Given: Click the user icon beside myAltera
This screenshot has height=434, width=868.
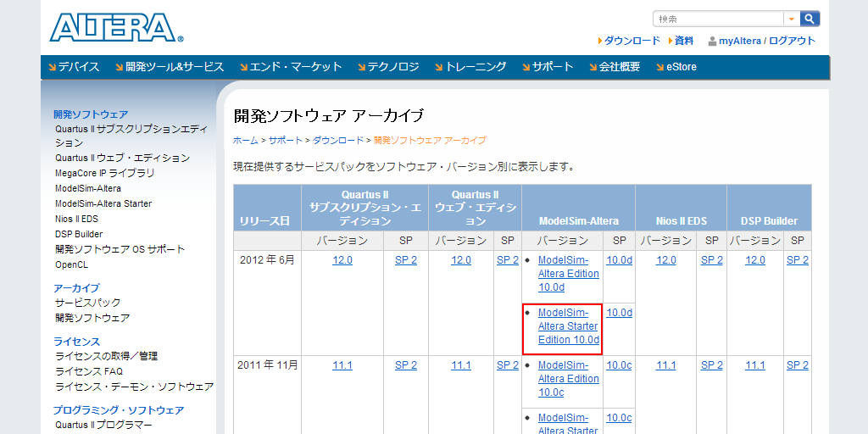Looking at the screenshot, I should tap(712, 41).
